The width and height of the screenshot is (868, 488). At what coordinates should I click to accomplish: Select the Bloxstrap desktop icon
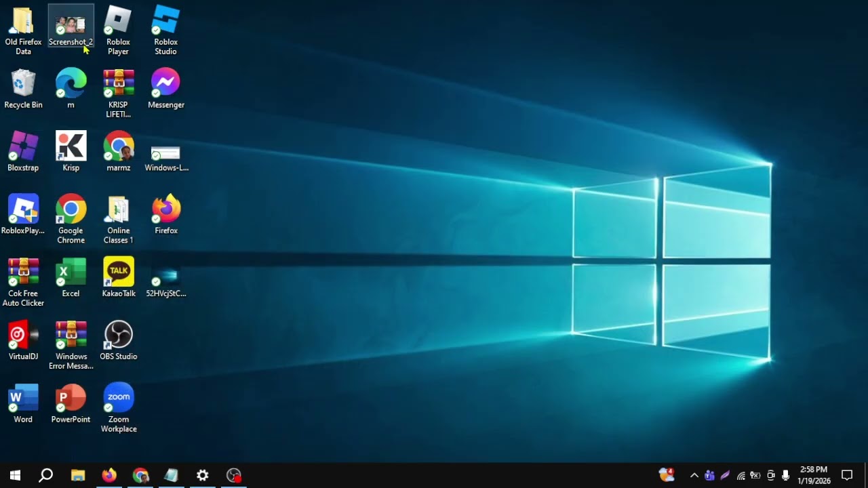click(23, 152)
